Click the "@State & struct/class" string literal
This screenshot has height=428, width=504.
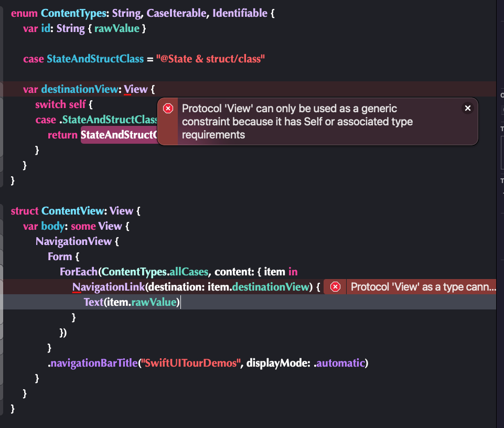[210, 59]
